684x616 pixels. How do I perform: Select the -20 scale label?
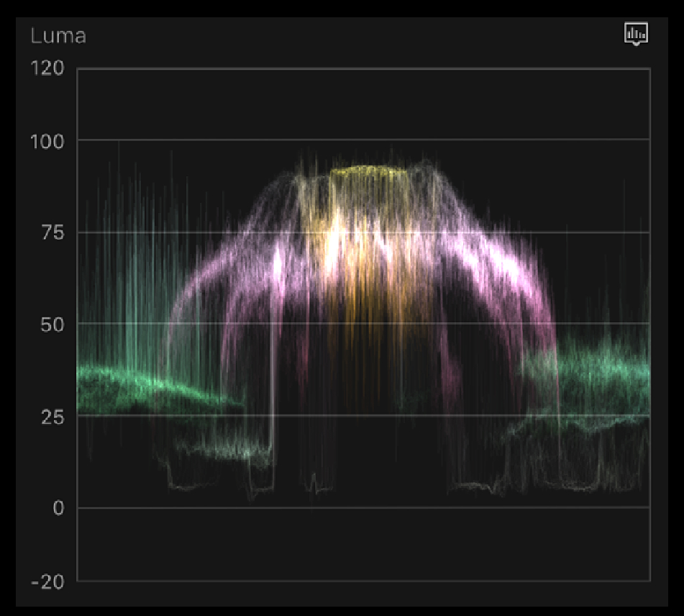(47, 581)
